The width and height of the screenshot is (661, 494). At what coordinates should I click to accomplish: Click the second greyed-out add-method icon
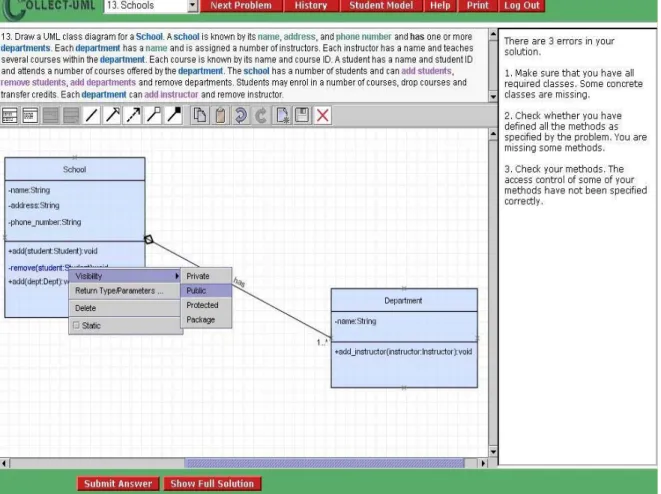pyautogui.click(x=71, y=115)
